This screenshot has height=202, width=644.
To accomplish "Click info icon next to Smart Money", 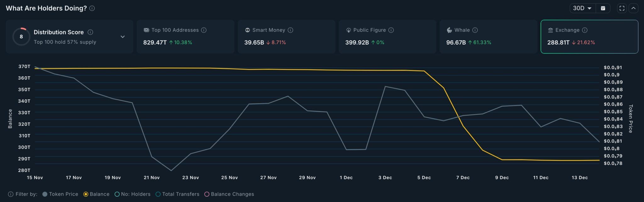I will [291, 30].
